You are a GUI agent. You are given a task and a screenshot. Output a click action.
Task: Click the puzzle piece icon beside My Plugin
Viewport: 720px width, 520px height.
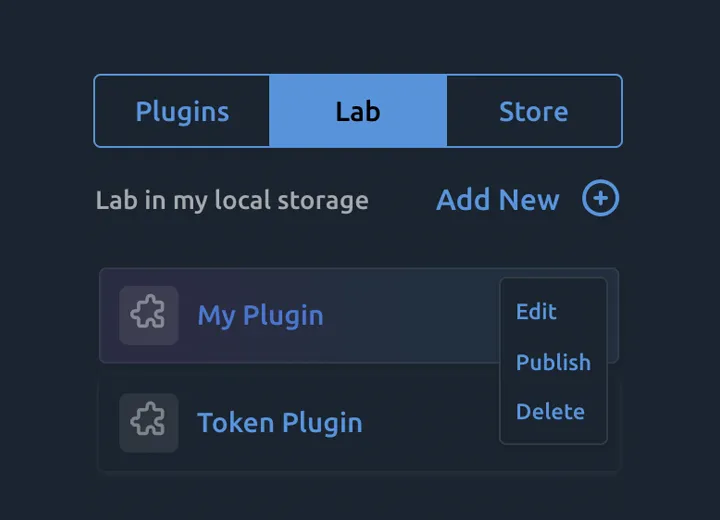149,315
